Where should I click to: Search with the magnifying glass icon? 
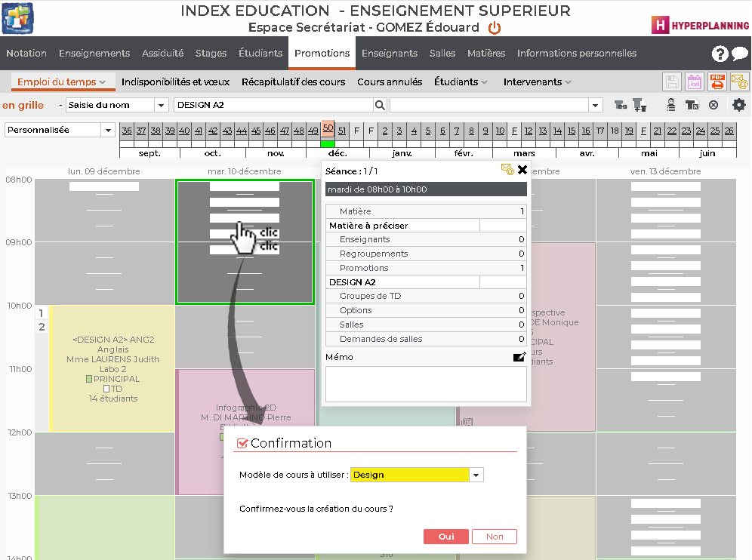pos(380,105)
